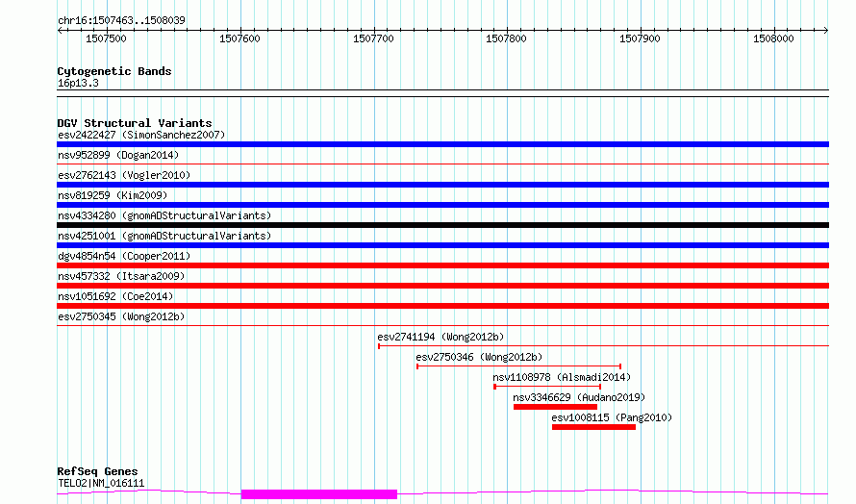Select the blue bar under nsv4251001
This screenshot has width=856, height=504.
pos(442,245)
